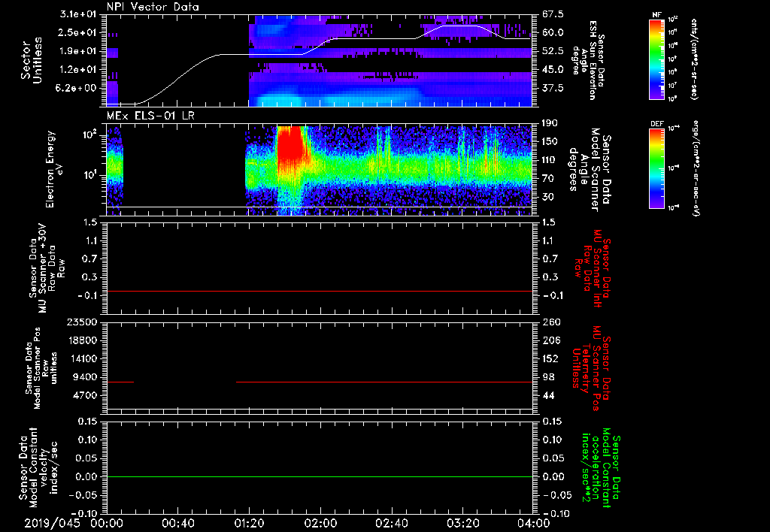Viewport: 770px width, 532px height.
Task: Click the 'MU Scanner +30V Raw Data' axis label
Action: tap(47, 268)
